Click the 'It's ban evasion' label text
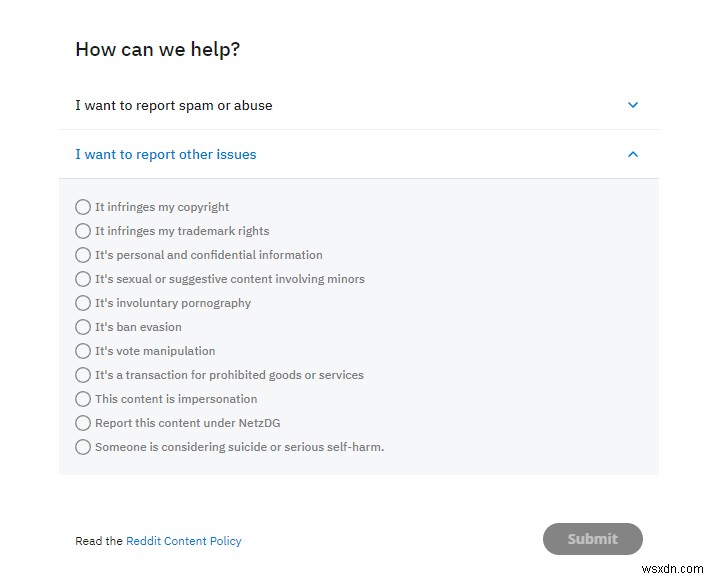 138,327
